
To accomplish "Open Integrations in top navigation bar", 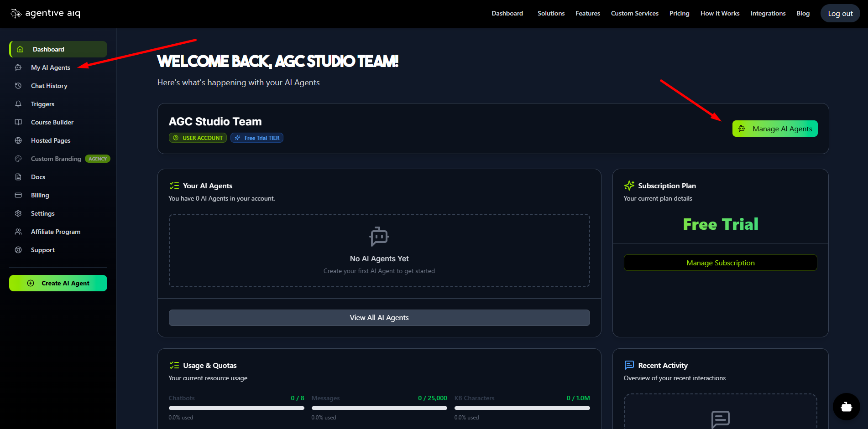I will click(768, 14).
